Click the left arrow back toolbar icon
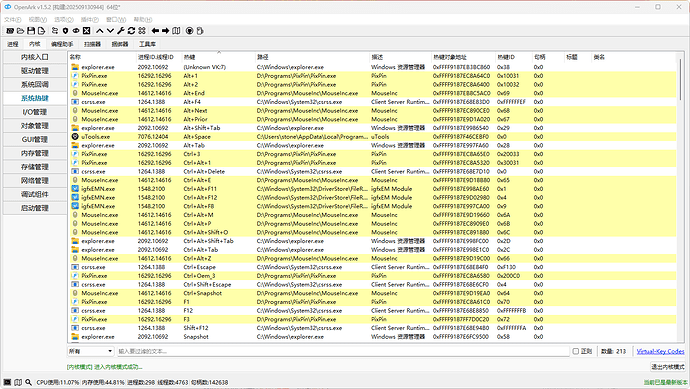The width and height of the screenshot is (690, 389). coord(155,31)
